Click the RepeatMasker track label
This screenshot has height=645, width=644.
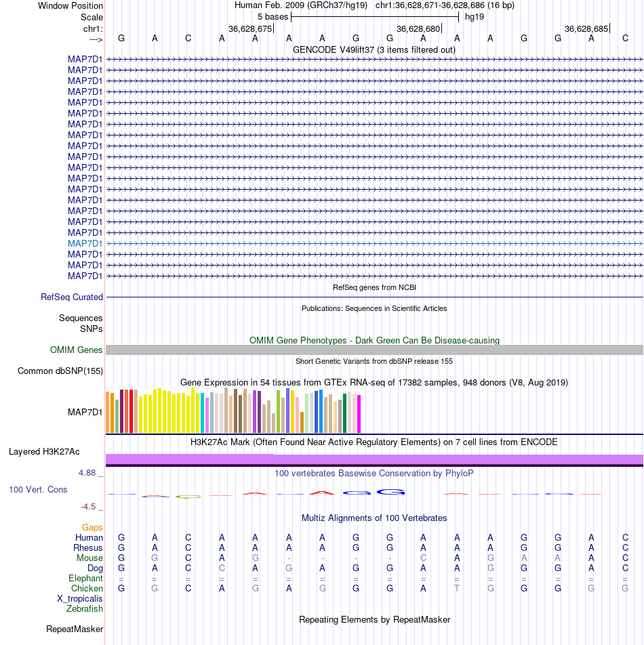click(x=75, y=629)
